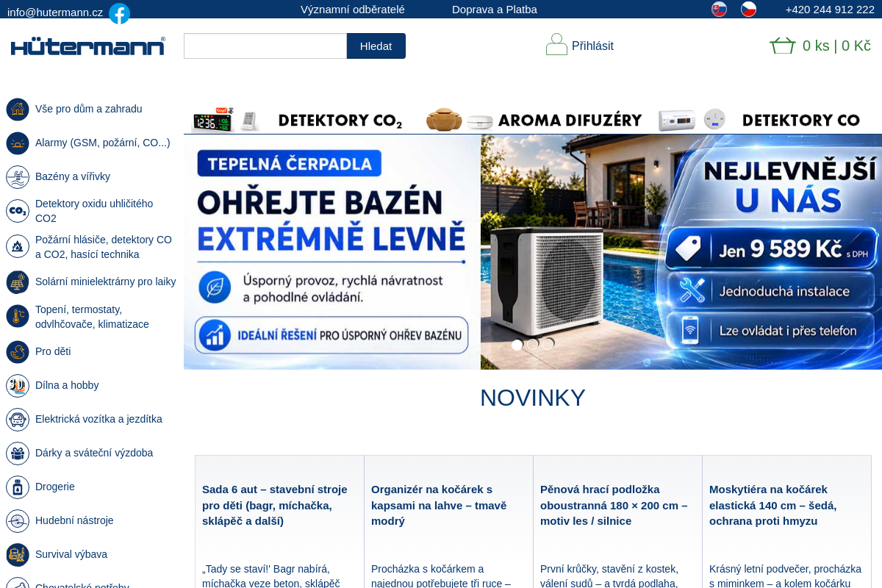
Task: Open Bazény a vířivky category
Action: click(73, 176)
